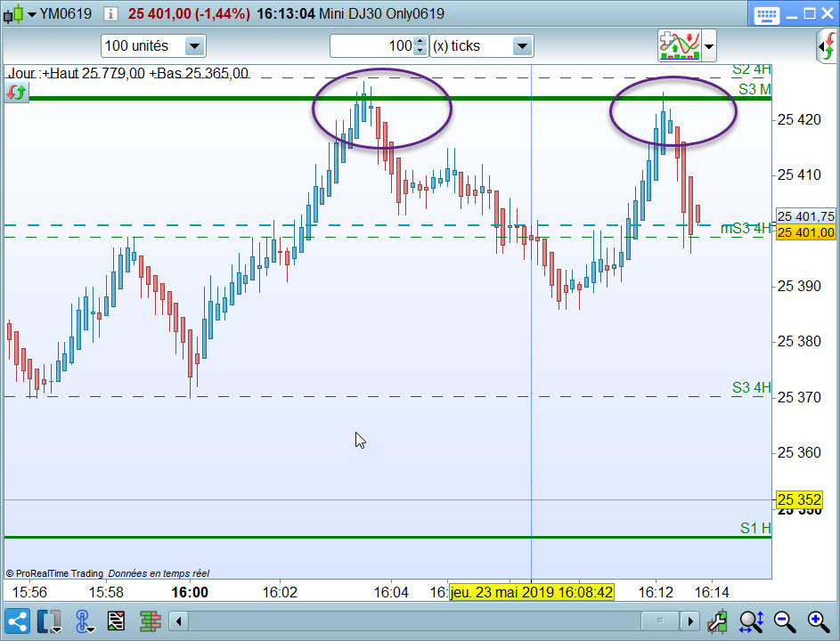Click the Mini DJ30 Only0619 title text
This screenshot has width=840, height=641.
pos(381,14)
